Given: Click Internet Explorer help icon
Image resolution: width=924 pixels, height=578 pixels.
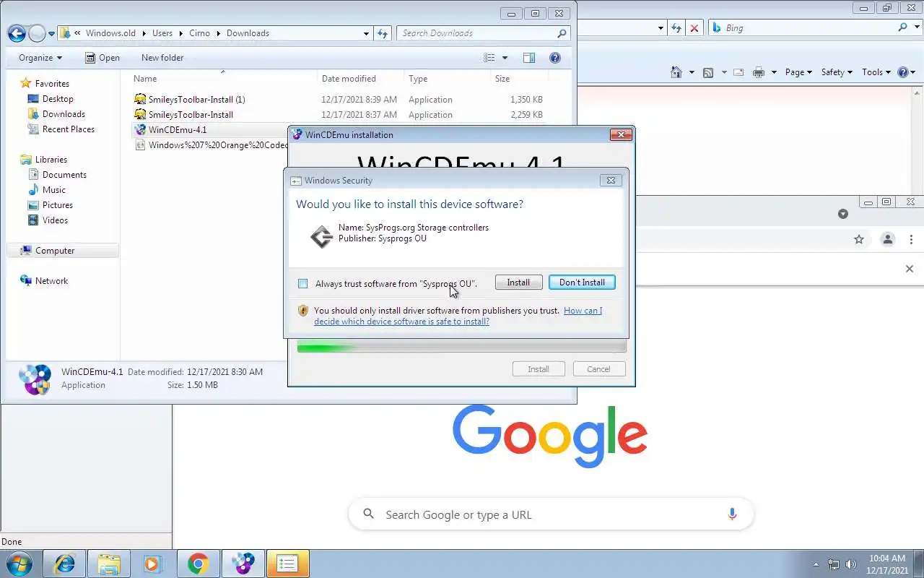Looking at the screenshot, I should [x=902, y=72].
